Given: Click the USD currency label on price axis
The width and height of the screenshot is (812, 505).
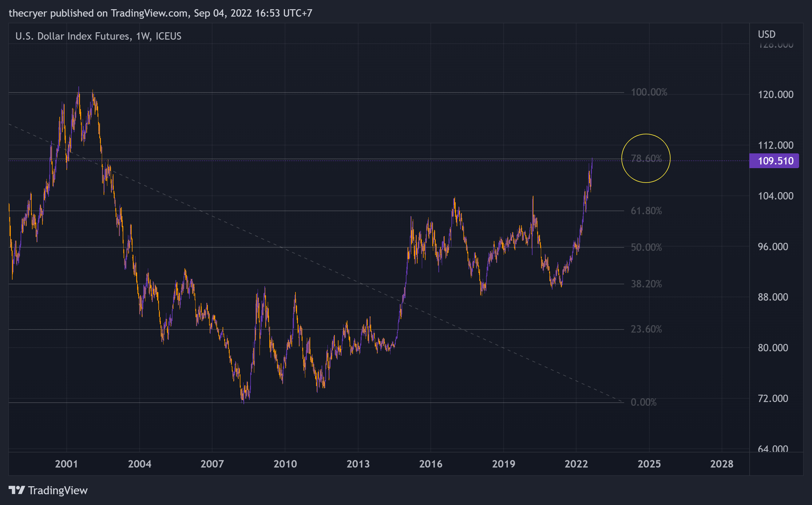Looking at the screenshot, I should [766, 34].
